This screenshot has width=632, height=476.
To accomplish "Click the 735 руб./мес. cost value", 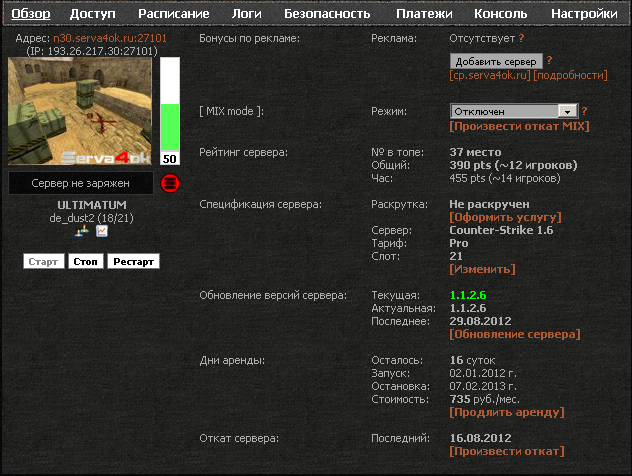I will [484, 399].
